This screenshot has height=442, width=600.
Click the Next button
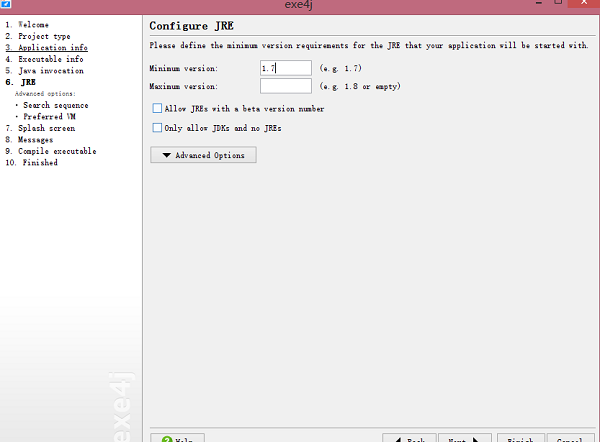465,439
